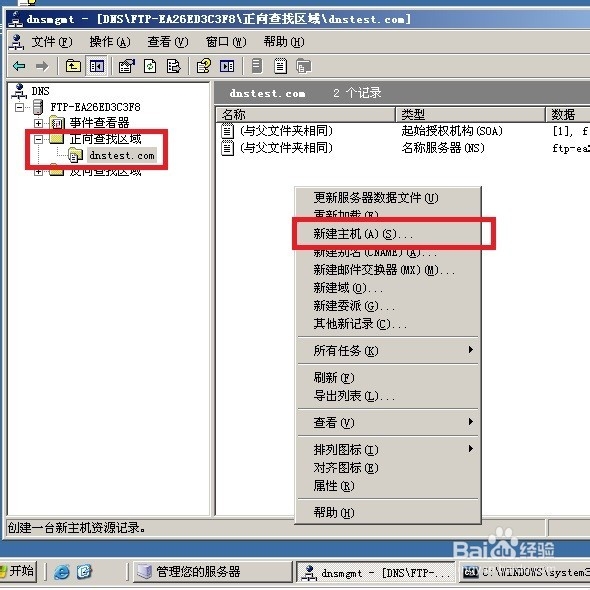Open the 开始 Start button

point(18,572)
